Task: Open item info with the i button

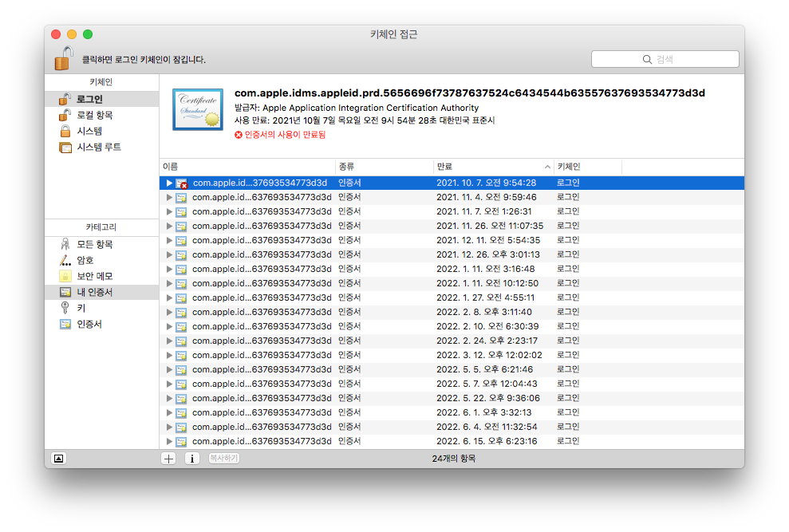Action: [x=191, y=459]
